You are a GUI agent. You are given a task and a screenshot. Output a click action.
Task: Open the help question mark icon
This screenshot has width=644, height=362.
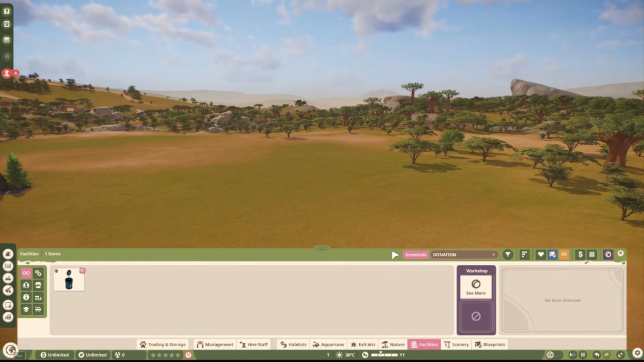click(7, 11)
